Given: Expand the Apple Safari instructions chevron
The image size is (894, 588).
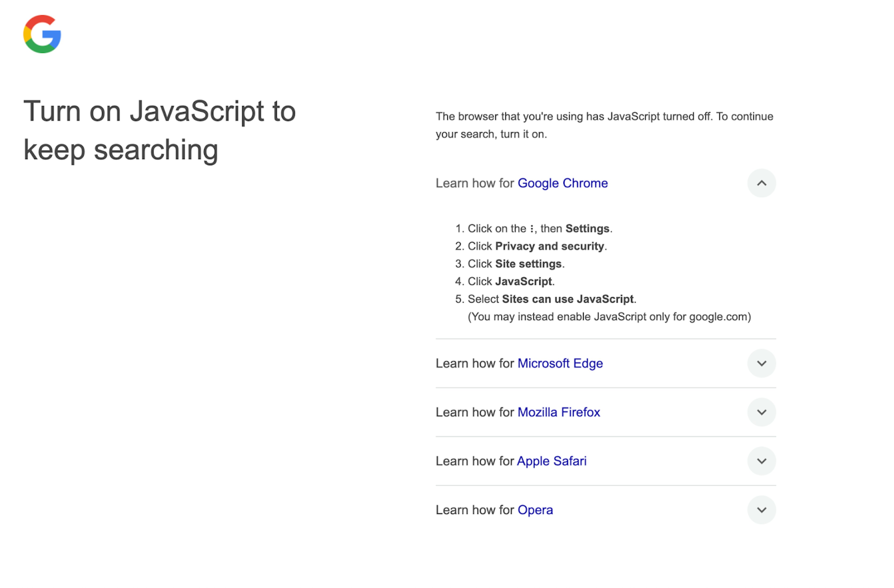Looking at the screenshot, I should click(x=761, y=461).
